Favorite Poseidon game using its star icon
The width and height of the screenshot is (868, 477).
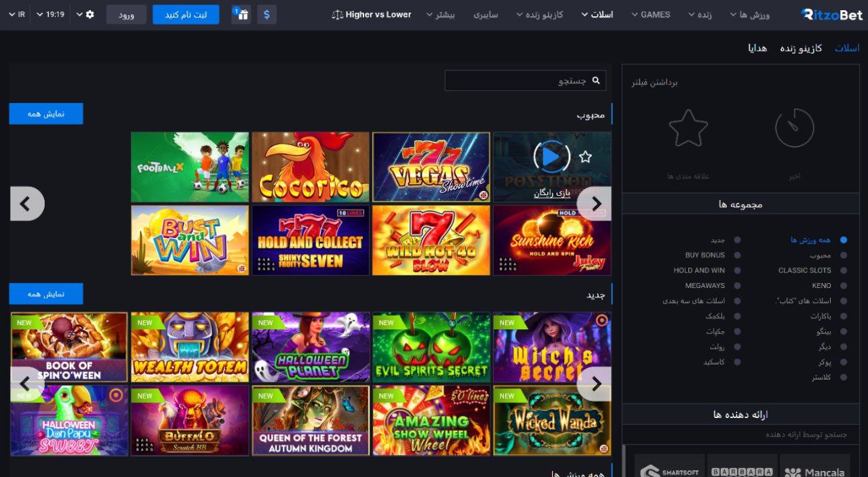click(585, 157)
